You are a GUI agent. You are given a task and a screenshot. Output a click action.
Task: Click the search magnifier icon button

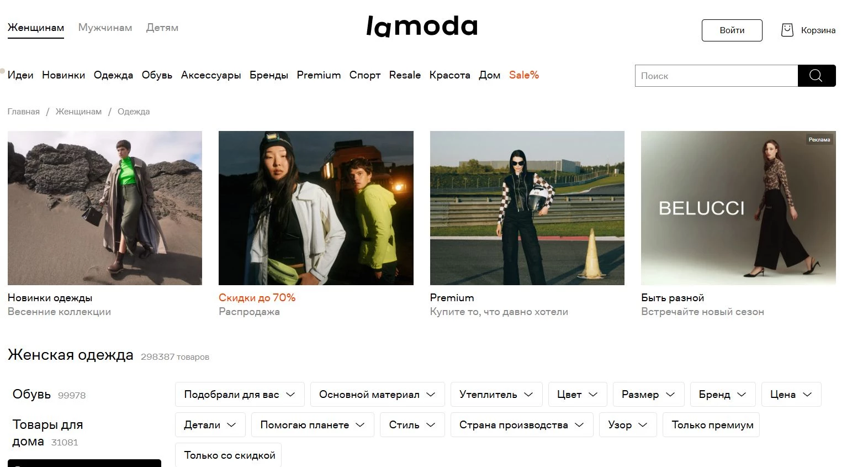coord(816,76)
